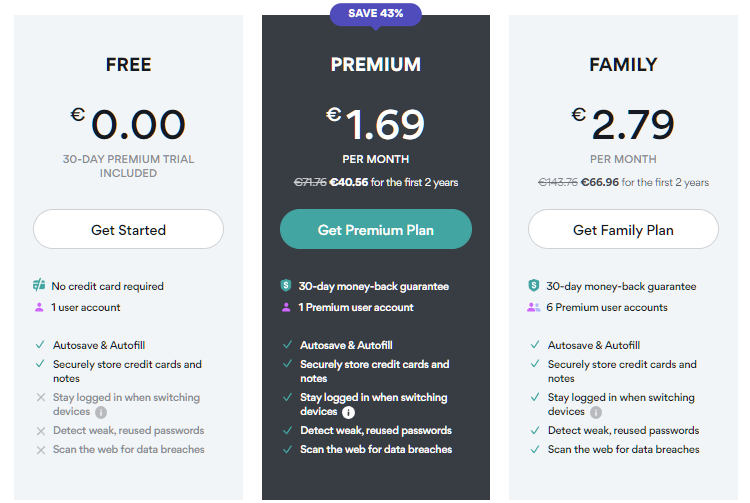Click the Family money-back guarantee shield icon
750x503 pixels.
coord(533,286)
